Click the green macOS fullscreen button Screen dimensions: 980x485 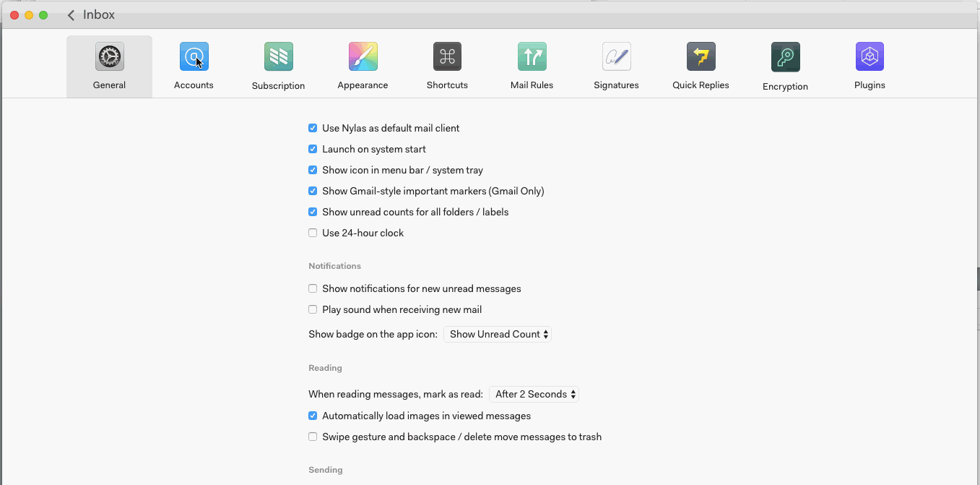tap(43, 15)
